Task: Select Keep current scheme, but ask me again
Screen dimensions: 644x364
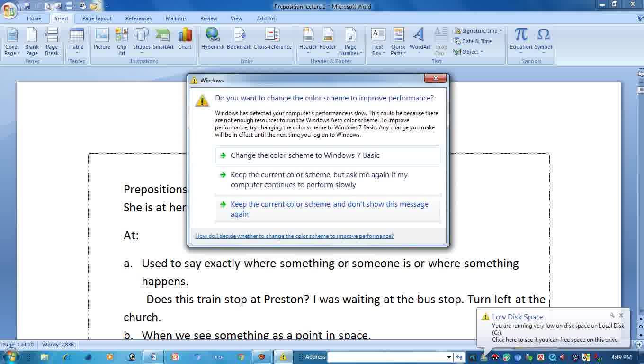Action: [x=328, y=180]
